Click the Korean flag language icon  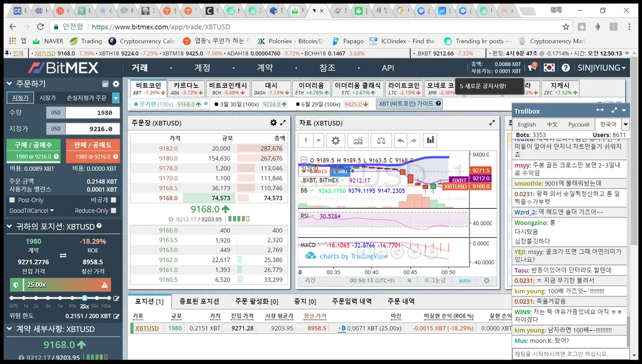click(549, 68)
